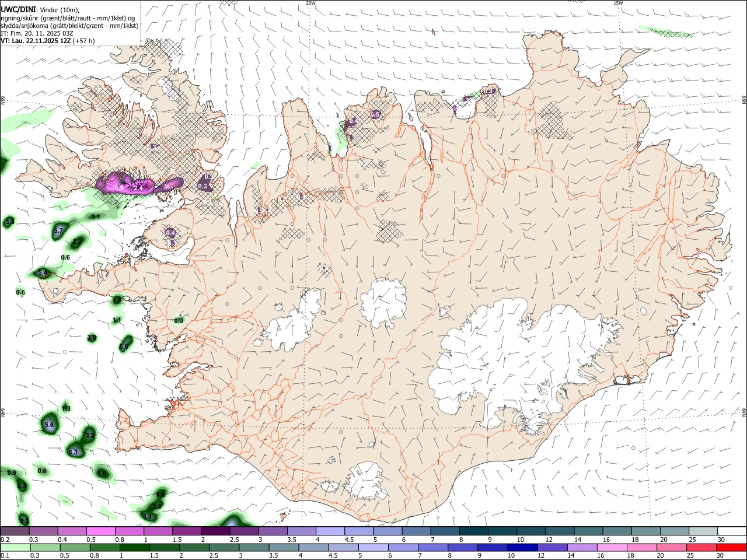Click the 1.3 rainfall value off Reykjanes
The width and height of the screenshot is (747, 560).
pos(66,408)
